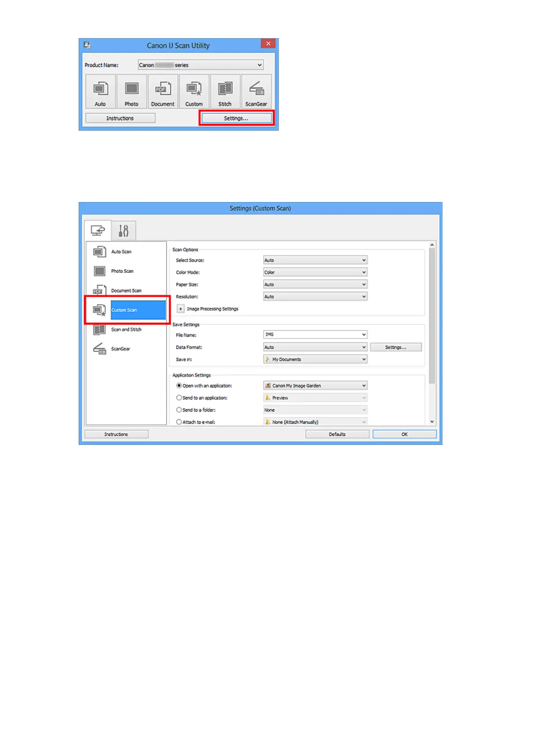This screenshot has width=535, height=756.
Task: Click the Send to a folder None dropdown
Action: click(x=315, y=410)
